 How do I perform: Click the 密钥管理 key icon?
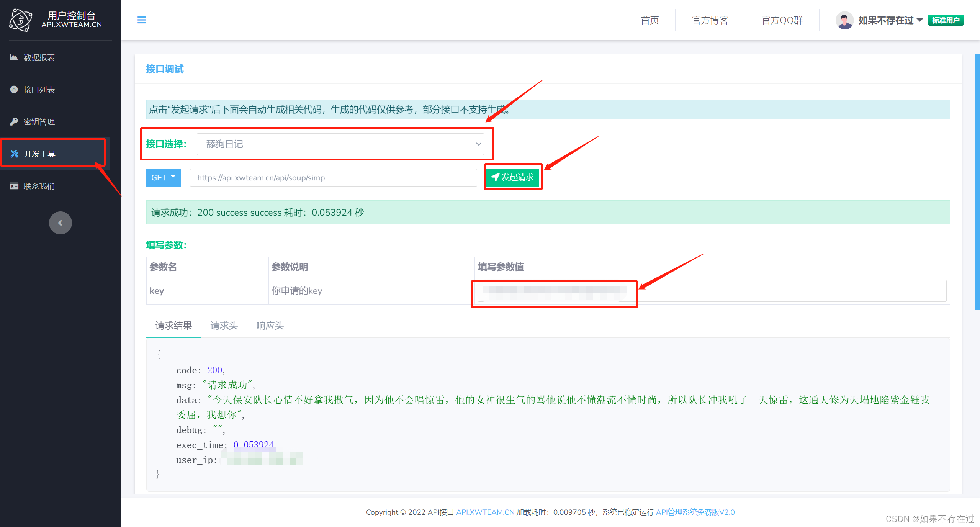coord(14,122)
